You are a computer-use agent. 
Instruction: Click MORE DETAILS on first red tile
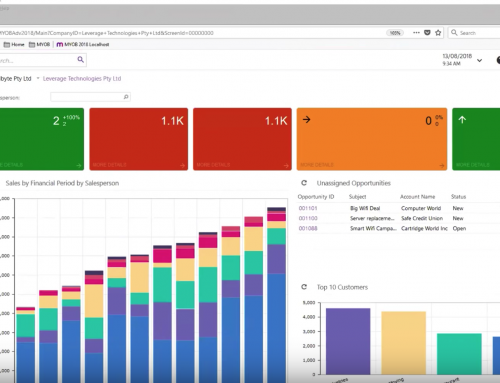(109, 165)
